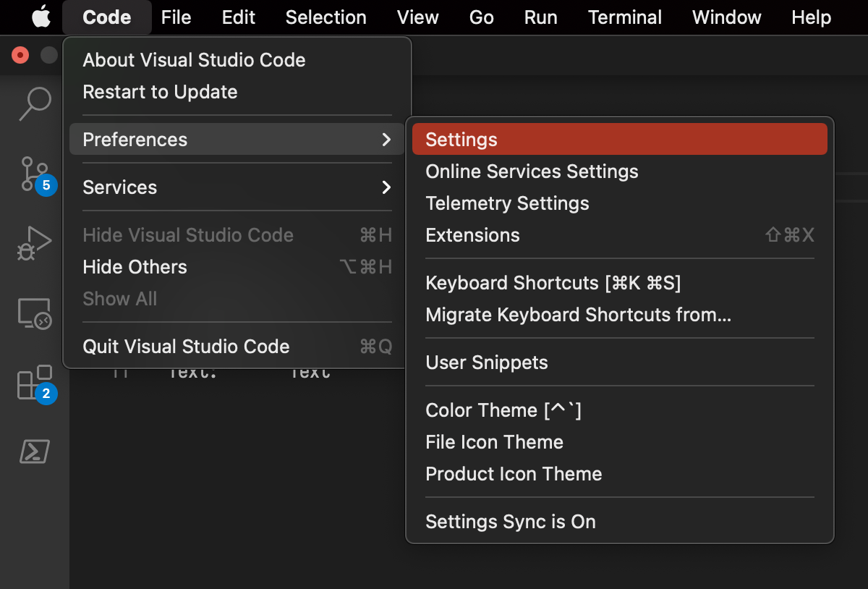
Task: Open the Apple menu
Action: pos(41,17)
